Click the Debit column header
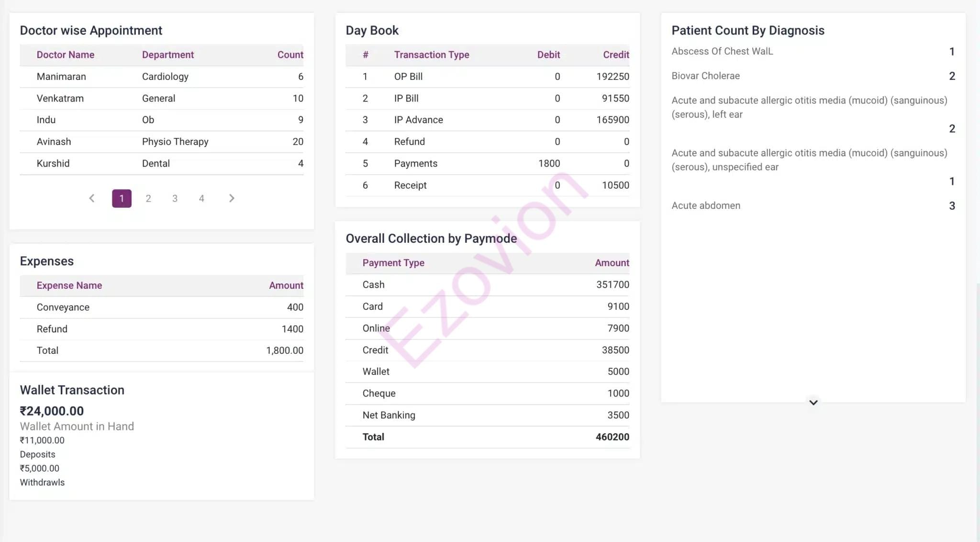 click(548, 55)
